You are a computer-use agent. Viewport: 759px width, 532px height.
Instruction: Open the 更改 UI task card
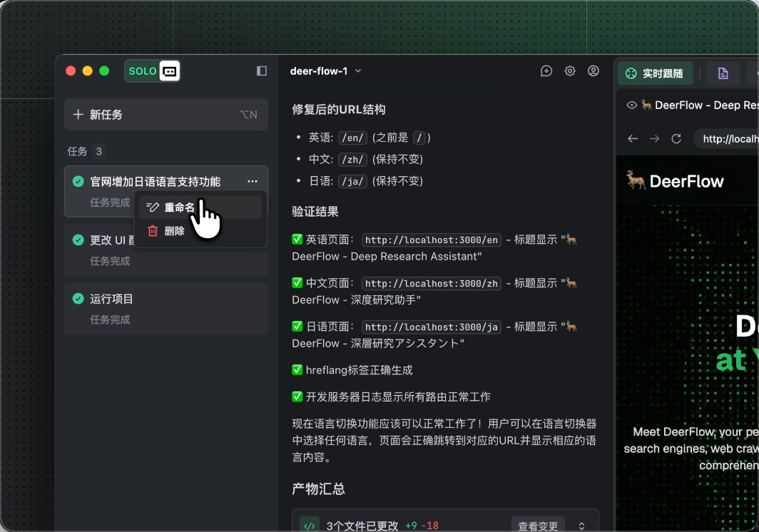click(x=166, y=250)
